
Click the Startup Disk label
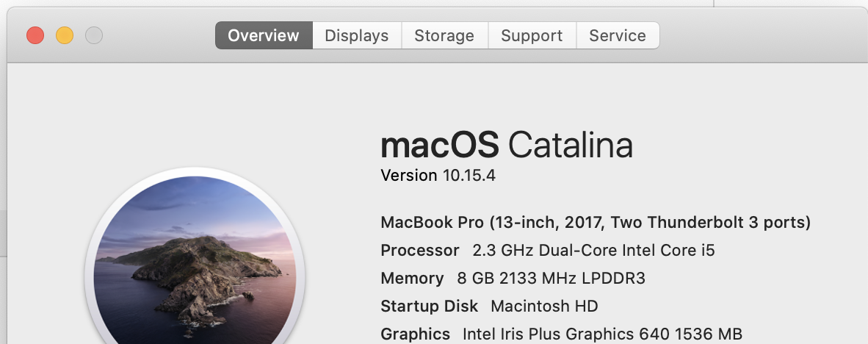click(x=429, y=306)
